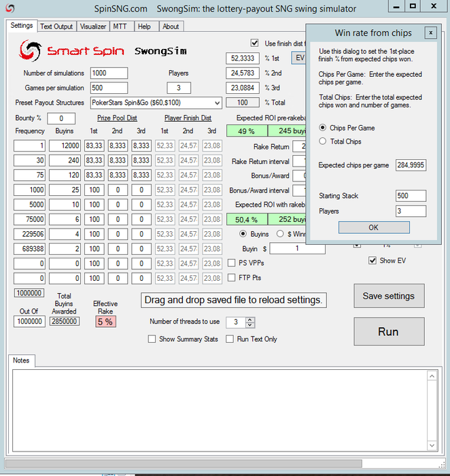450x476 pixels.
Task: Open the About tab
Action: tap(171, 27)
